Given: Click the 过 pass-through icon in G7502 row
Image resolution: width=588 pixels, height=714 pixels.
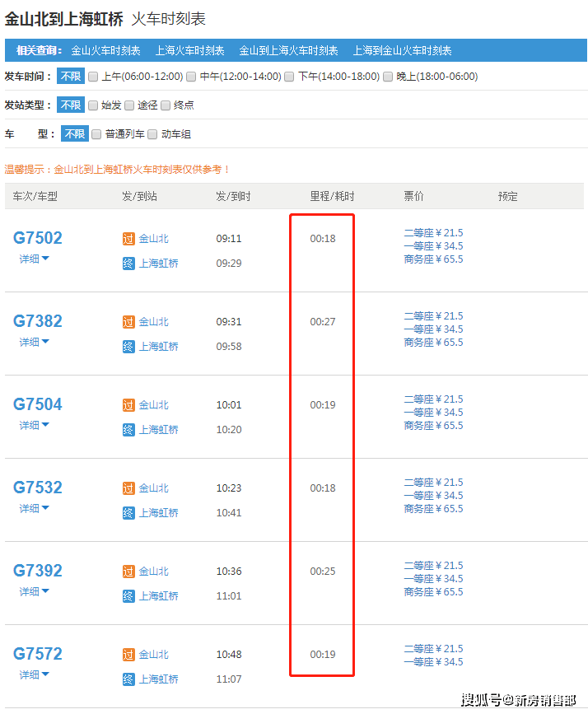Looking at the screenshot, I should pos(128,239).
